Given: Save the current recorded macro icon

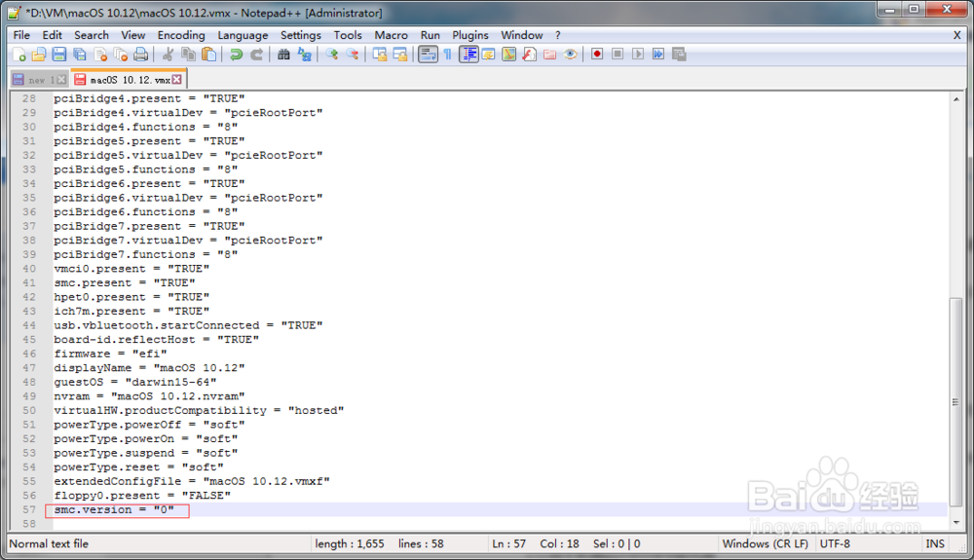Looking at the screenshot, I should tap(679, 54).
